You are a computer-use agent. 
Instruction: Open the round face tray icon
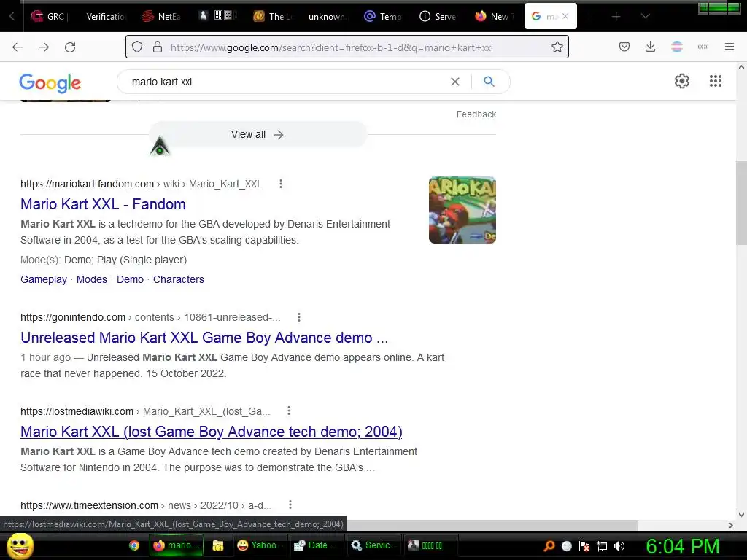point(566,546)
